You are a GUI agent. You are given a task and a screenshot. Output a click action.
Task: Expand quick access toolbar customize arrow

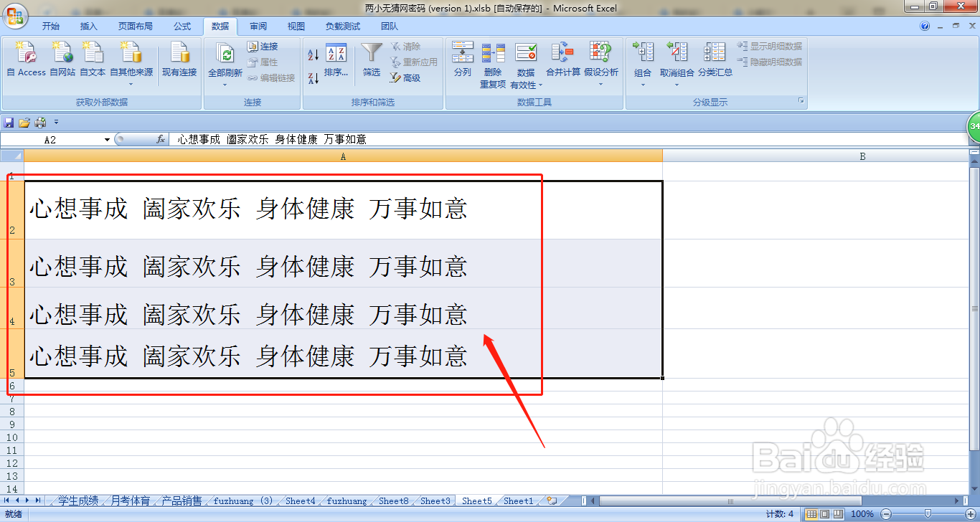56,123
